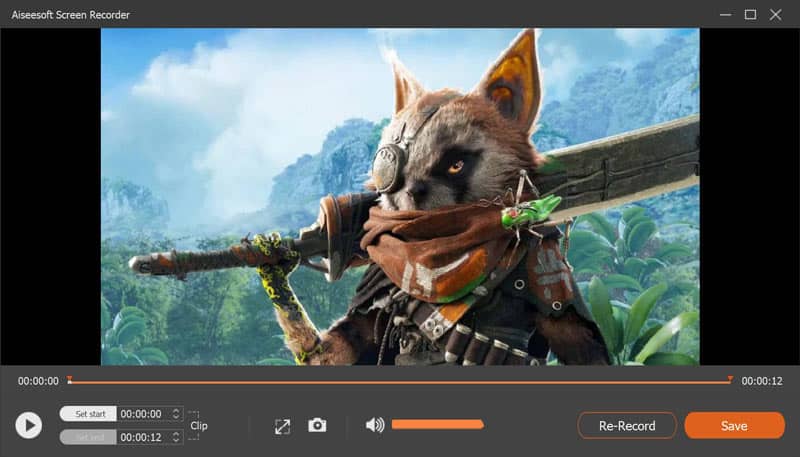Play the recorded video preview
The width and height of the screenshot is (800, 457).
point(29,425)
